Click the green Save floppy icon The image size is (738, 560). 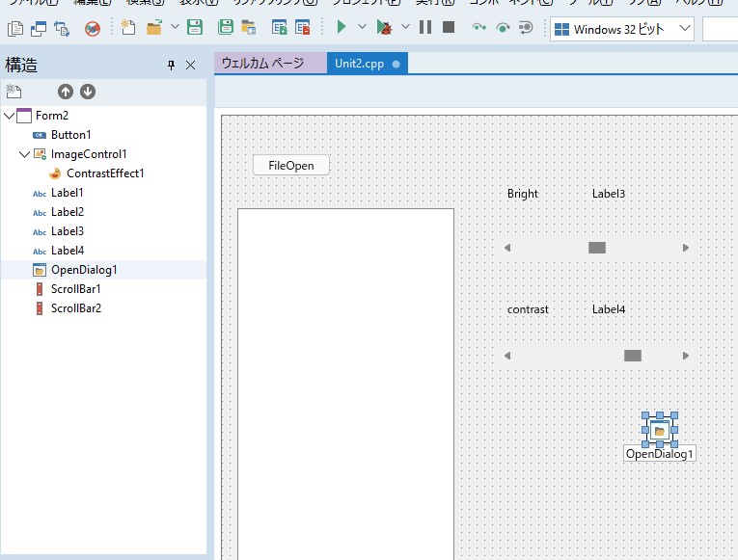(194, 28)
